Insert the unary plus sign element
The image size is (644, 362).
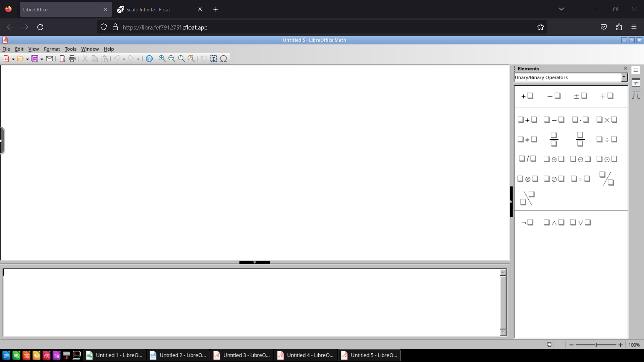point(527,96)
